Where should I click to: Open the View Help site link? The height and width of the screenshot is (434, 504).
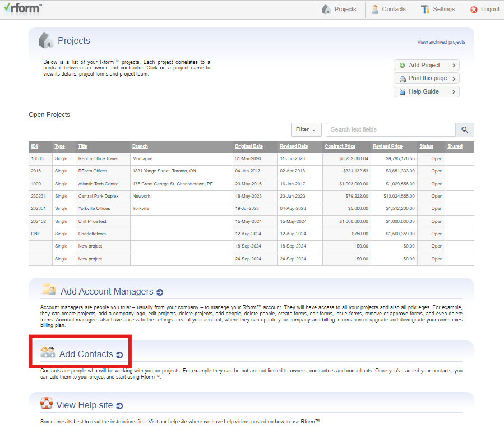(85, 405)
